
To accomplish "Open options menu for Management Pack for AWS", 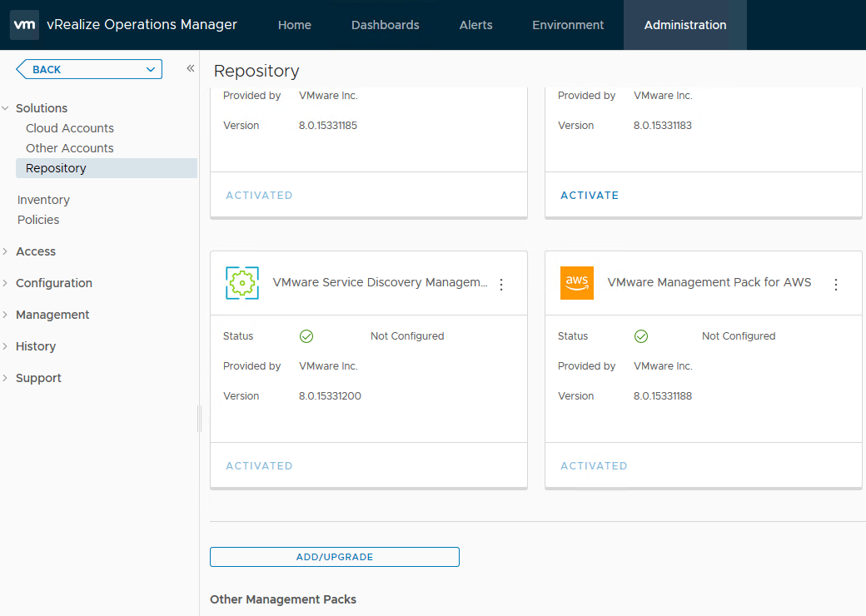I will tap(836, 284).
